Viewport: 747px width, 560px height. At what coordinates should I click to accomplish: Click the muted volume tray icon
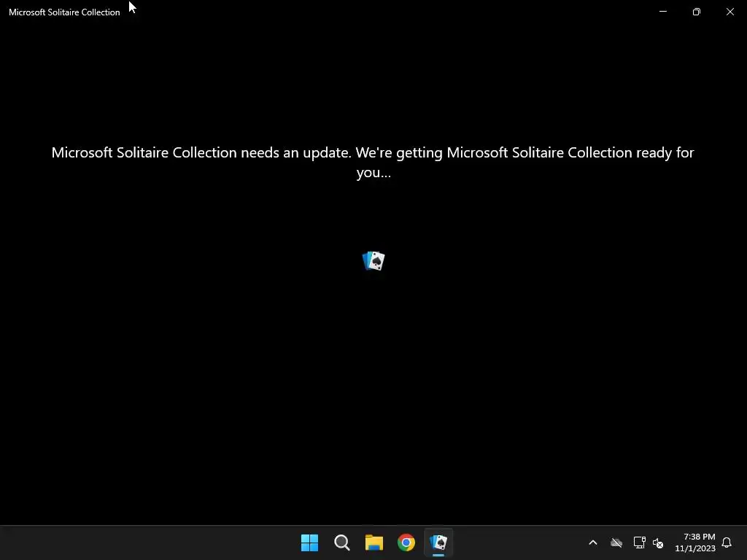click(x=658, y=542)
